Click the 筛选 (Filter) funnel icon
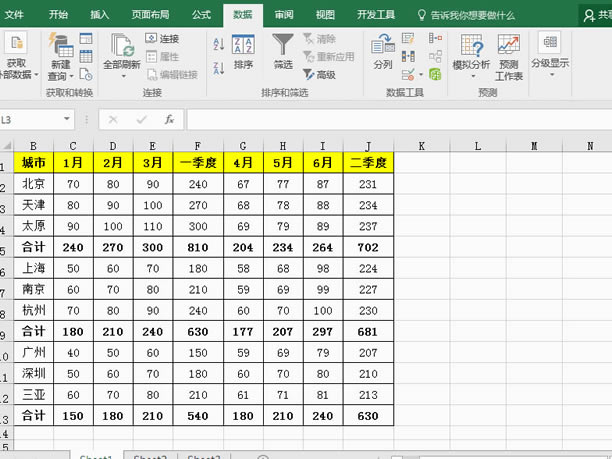The width and height of the screenshot is (612, 459). [284, 50]
